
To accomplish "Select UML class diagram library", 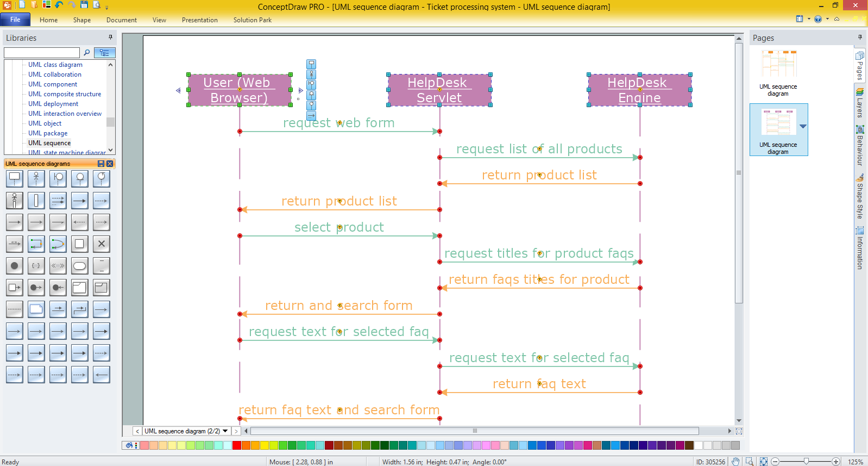I will 55,65.
